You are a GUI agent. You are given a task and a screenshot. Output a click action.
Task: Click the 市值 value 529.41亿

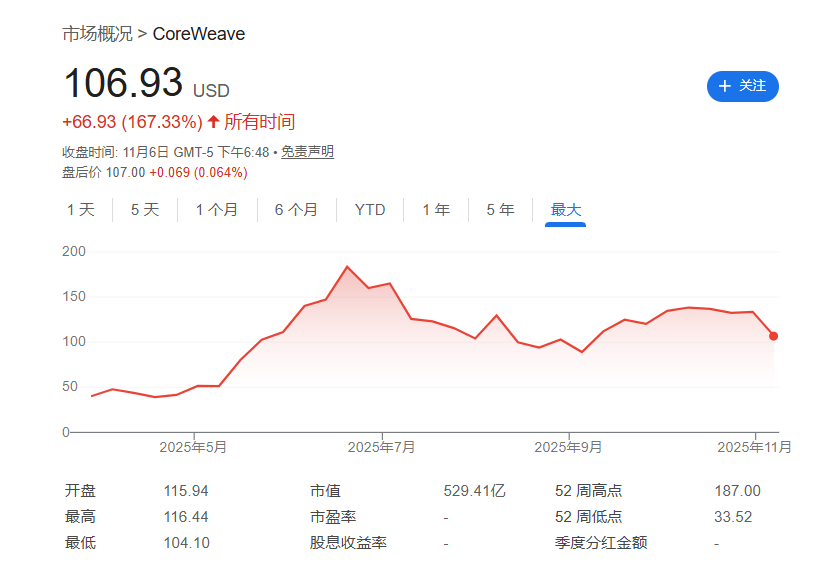[474, 491]
